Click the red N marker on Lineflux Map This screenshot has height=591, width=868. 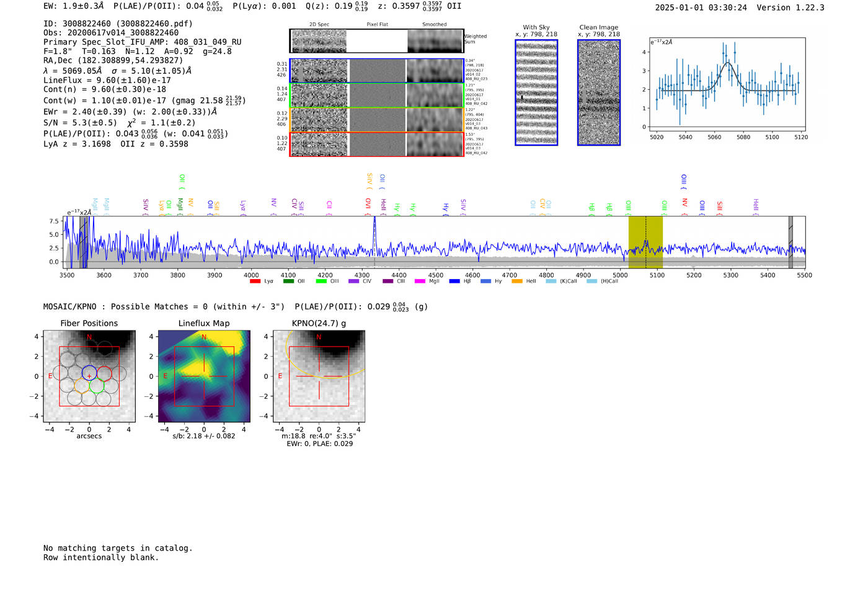point(204,337)
